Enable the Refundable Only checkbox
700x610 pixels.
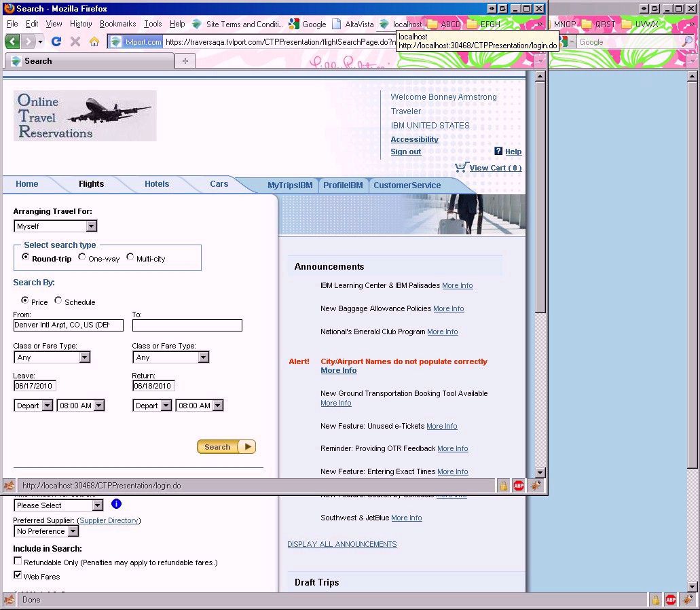[x=18, y=562]
